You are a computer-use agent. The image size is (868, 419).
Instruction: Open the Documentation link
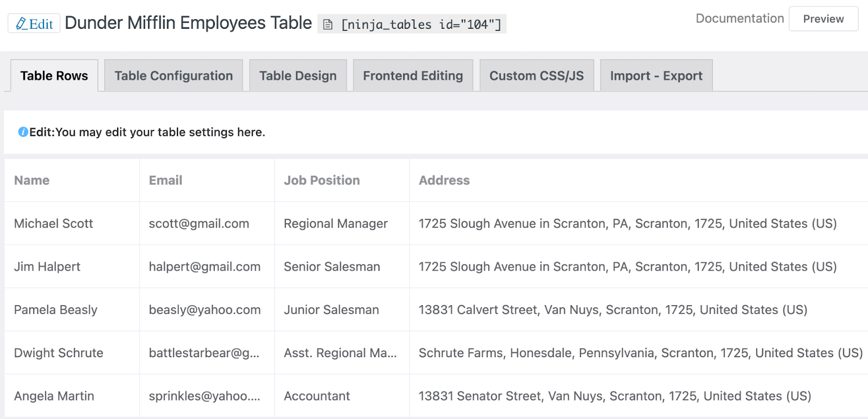(739, 18)
